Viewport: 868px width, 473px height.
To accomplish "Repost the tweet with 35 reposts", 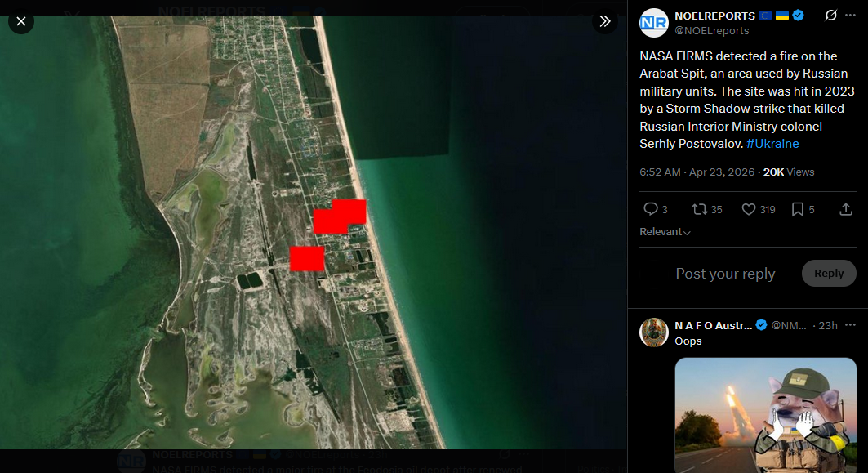I will [700, 209].
